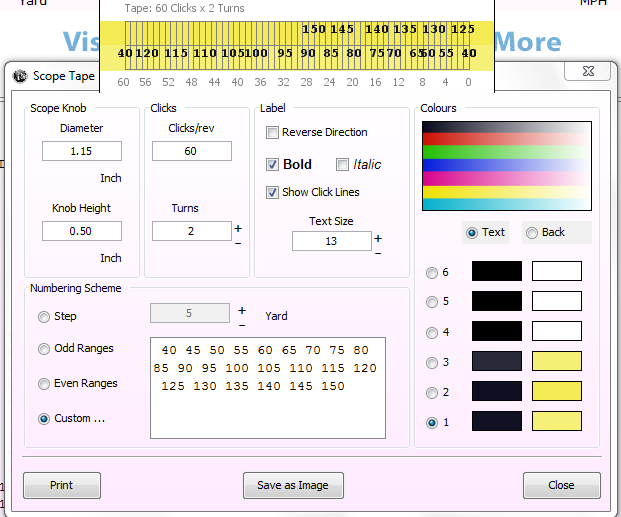The width and height of the screenshot is (621, 517).
Task: Click the Scope Tape window icon
Action: (20, 76)
